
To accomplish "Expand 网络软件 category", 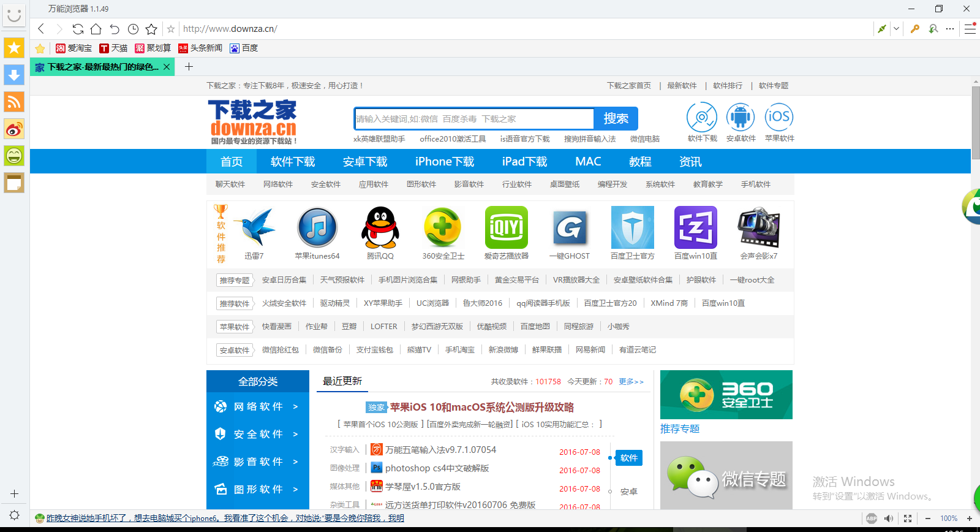I will (x=257, y=406).
